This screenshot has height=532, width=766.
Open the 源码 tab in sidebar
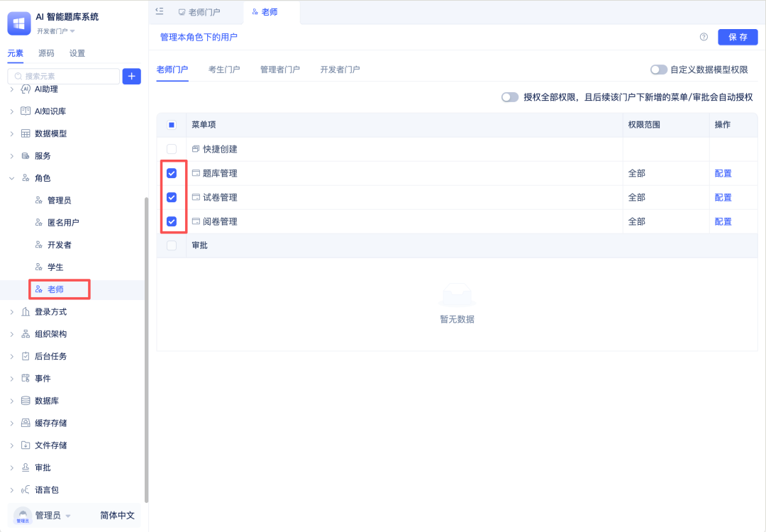point(46,53)
